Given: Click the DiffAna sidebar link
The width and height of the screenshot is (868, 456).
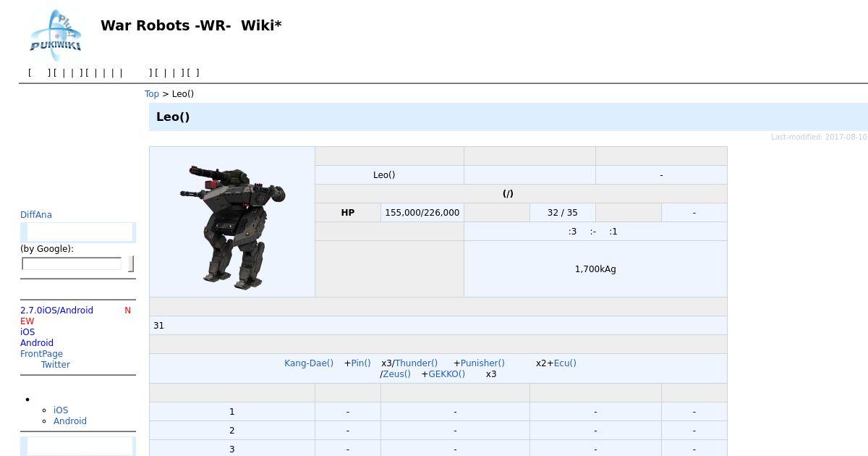Looking at the screenshot, I should tap(36, 215).
